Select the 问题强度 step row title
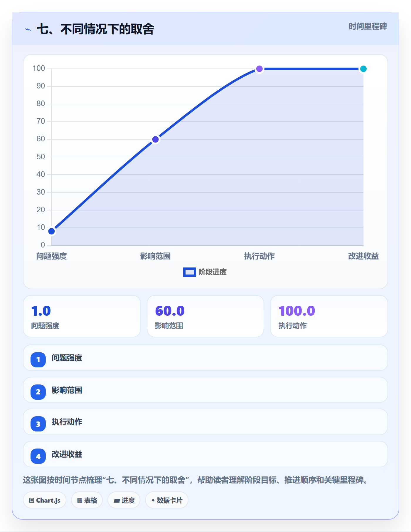 tap(67, 358)
